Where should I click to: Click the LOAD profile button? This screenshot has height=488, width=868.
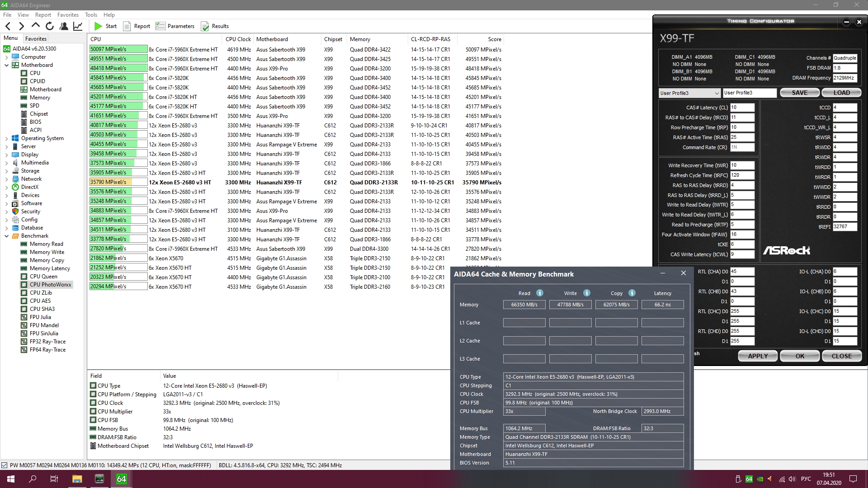pyautogui.click(x=841, y=93)
